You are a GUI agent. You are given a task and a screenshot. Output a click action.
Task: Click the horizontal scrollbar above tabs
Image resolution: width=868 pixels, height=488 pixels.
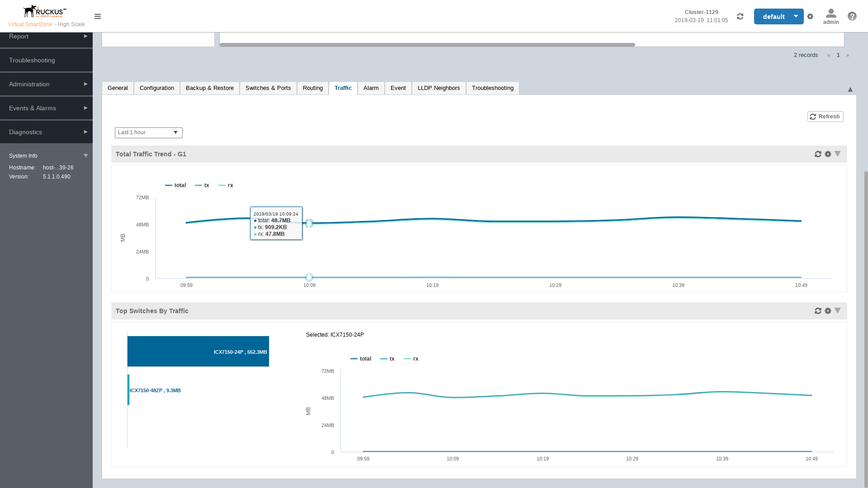coord(427,45)
